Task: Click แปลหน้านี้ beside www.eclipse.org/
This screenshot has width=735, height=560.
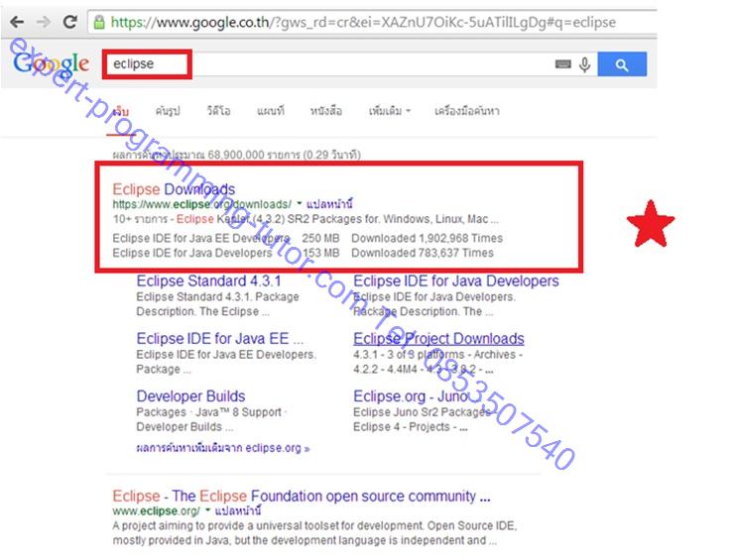Action: click(x=238, y=510)
